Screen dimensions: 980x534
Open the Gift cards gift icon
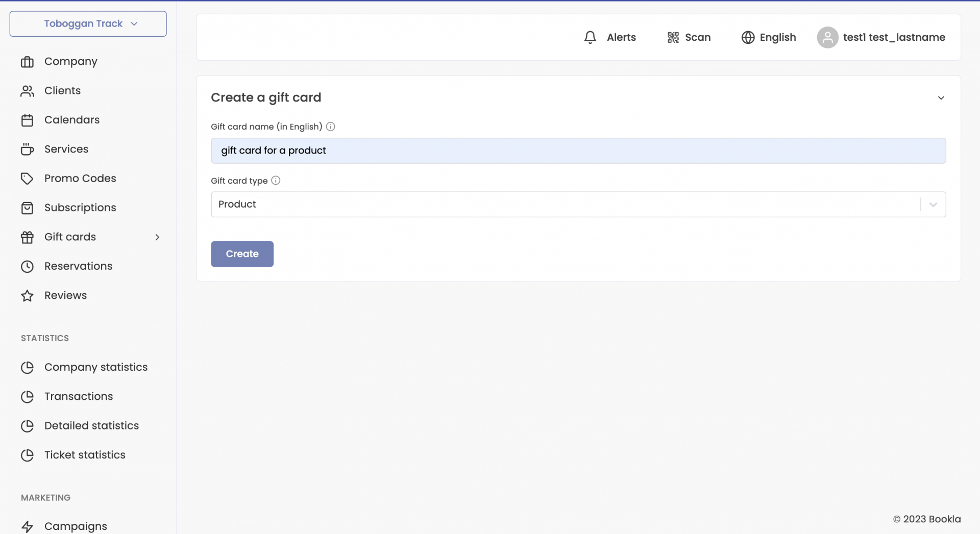[27, 237]
